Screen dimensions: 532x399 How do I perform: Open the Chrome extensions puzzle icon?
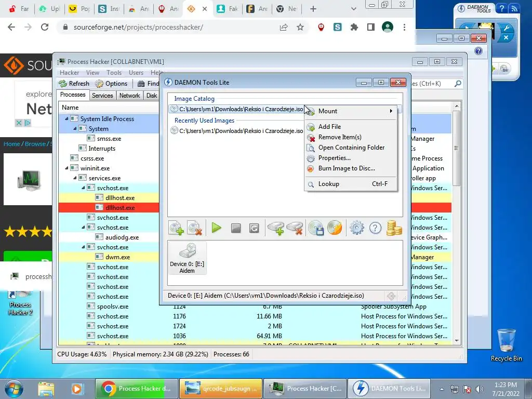tap(354, 27)
